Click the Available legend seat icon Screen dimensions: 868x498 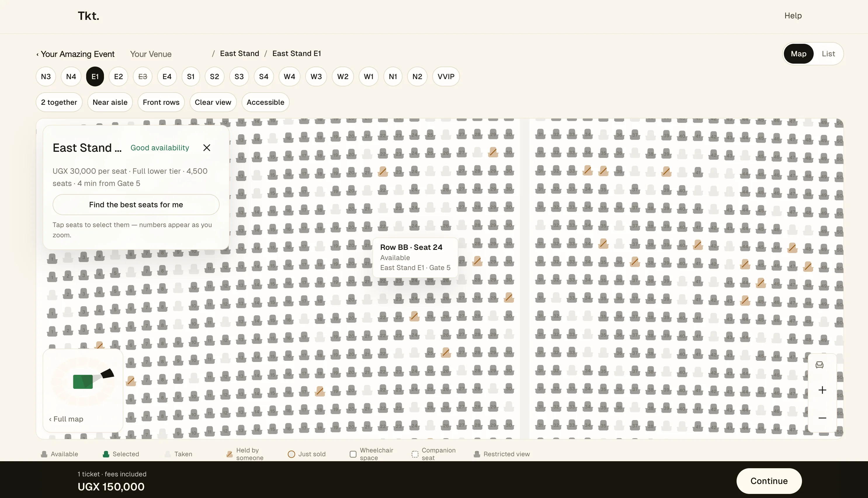pyautogui.click(x=44, y=454)
